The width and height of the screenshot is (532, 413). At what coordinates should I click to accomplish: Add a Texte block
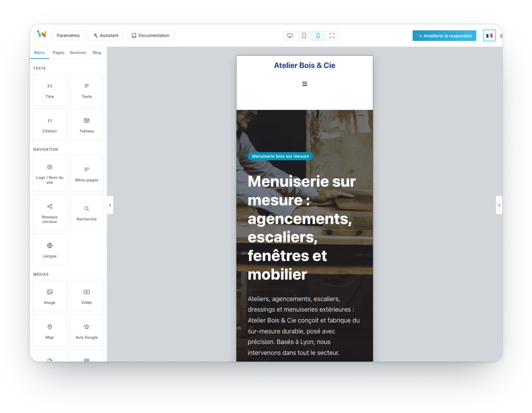click(87, 90)
